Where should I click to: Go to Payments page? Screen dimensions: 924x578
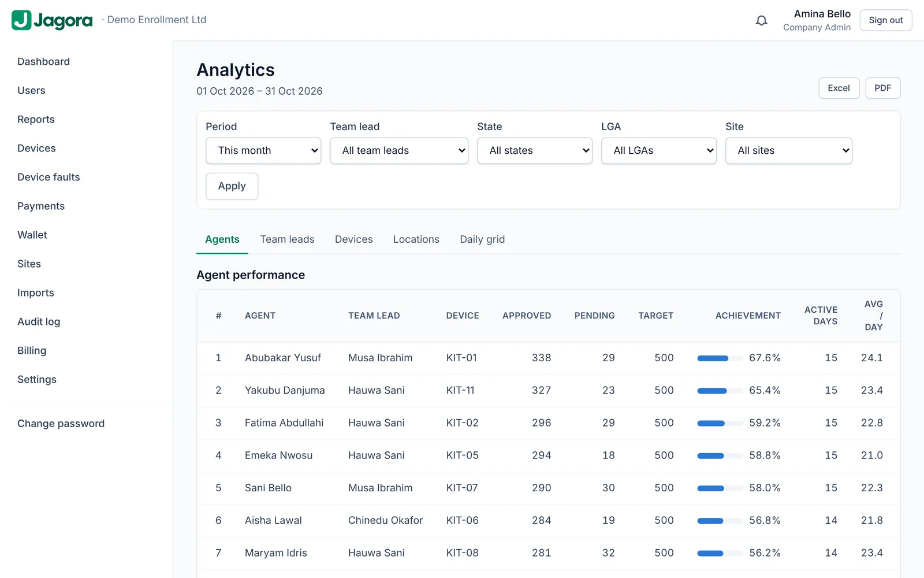[41, 206]
